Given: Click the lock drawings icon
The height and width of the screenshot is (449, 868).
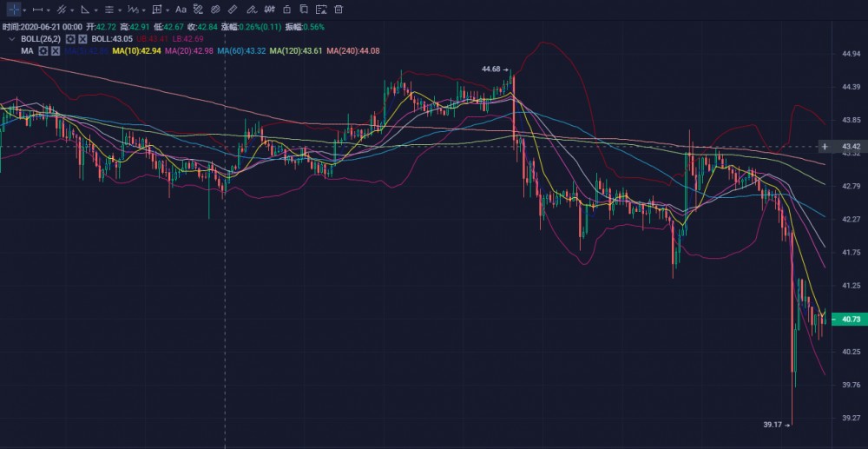Looking at the screenshot, I should pyautogui.click(x=286, y=10).
